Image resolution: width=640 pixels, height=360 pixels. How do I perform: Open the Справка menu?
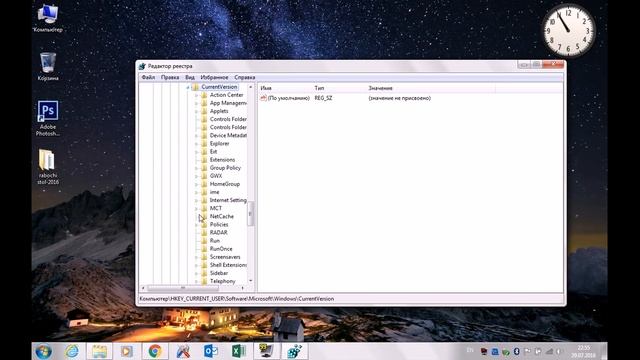(244, 77)
